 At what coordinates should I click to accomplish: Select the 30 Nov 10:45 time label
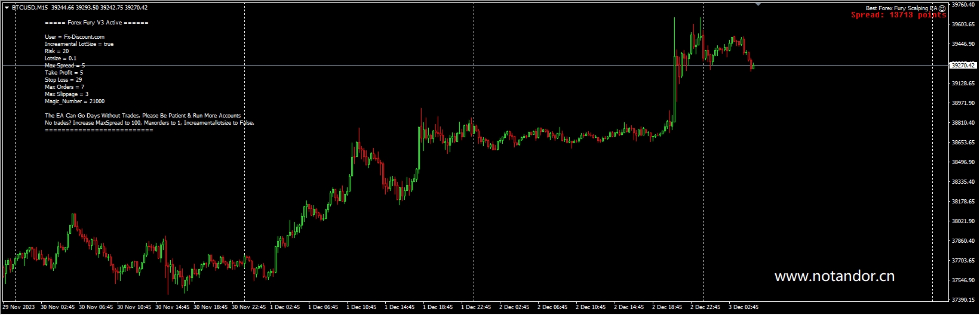coord(134,308)
